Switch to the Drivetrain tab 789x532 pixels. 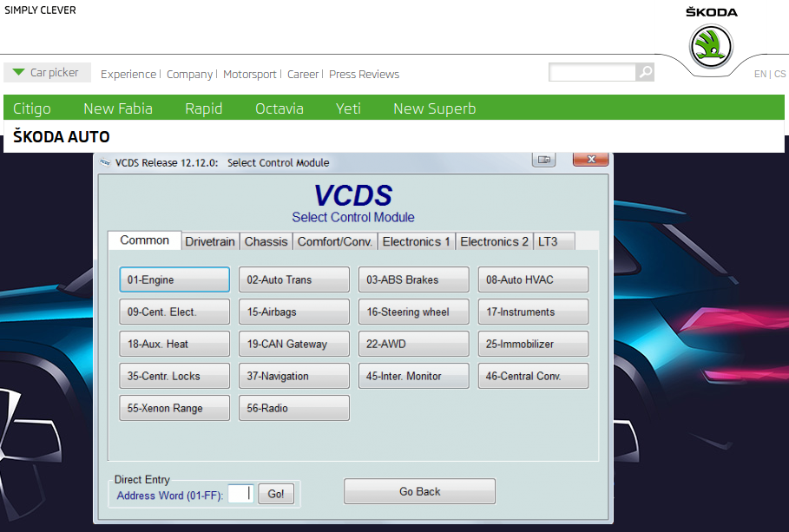(x=211, y=241)
